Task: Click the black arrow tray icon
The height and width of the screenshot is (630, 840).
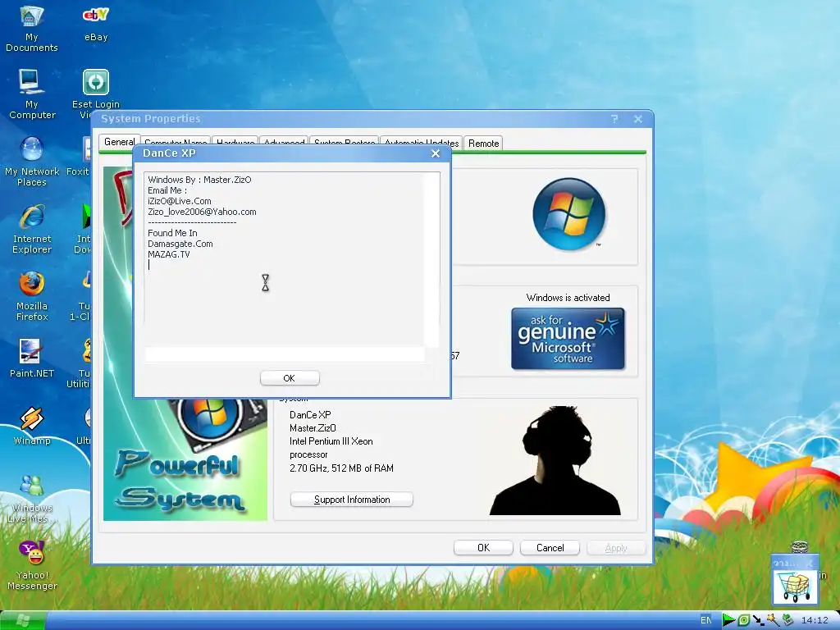Action: coord(758,620)
